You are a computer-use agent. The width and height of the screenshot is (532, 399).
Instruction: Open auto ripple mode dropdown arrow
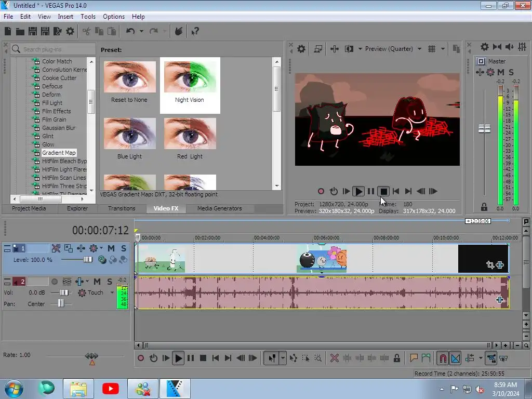pos(481,358)
